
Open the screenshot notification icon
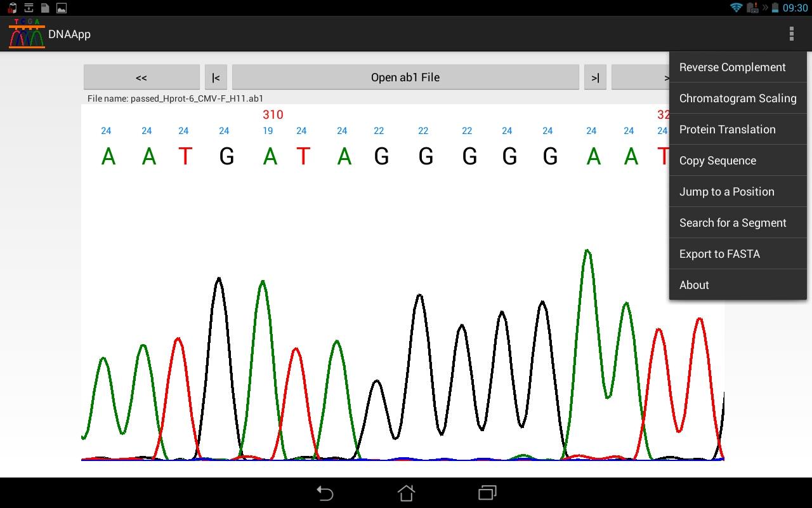[62, 8]
